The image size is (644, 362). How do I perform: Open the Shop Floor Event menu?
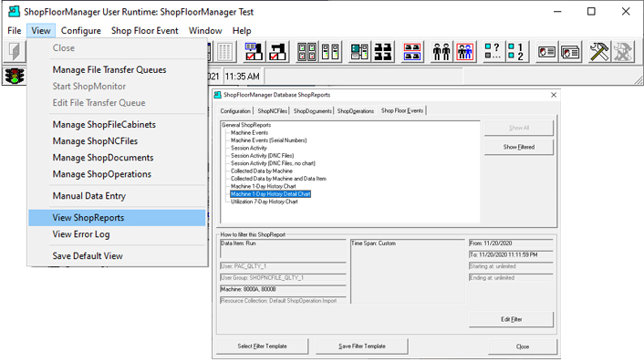pos(144,31)
